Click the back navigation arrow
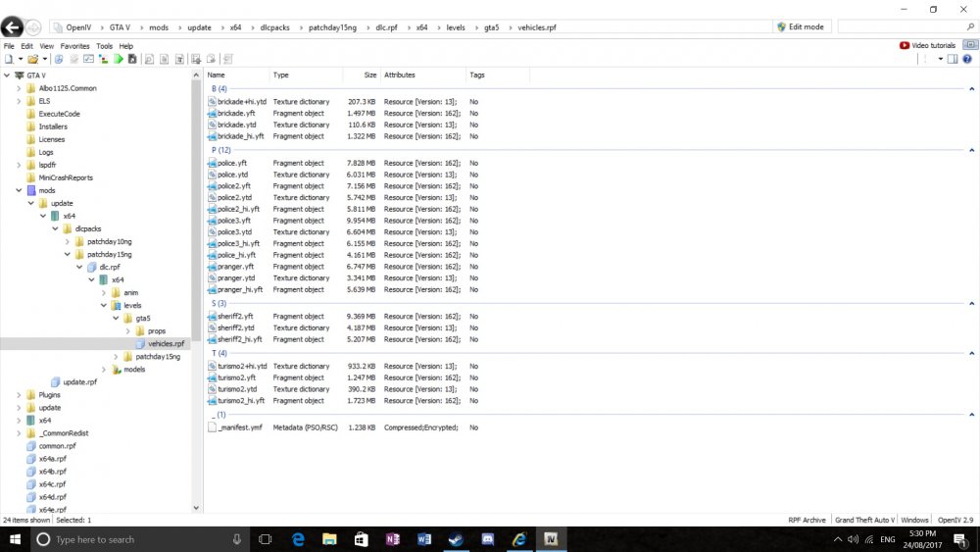 click(x=12, y=26)
